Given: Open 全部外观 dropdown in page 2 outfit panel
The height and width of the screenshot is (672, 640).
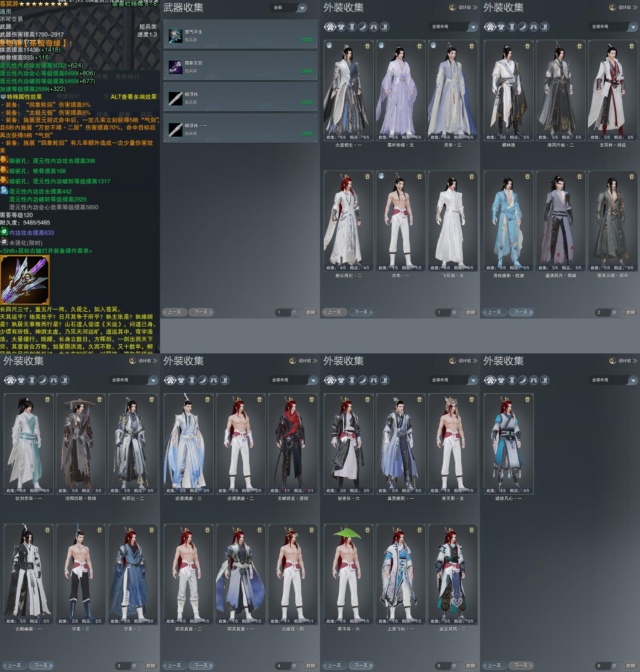Looking at the screenshot, I should [613, 27].
